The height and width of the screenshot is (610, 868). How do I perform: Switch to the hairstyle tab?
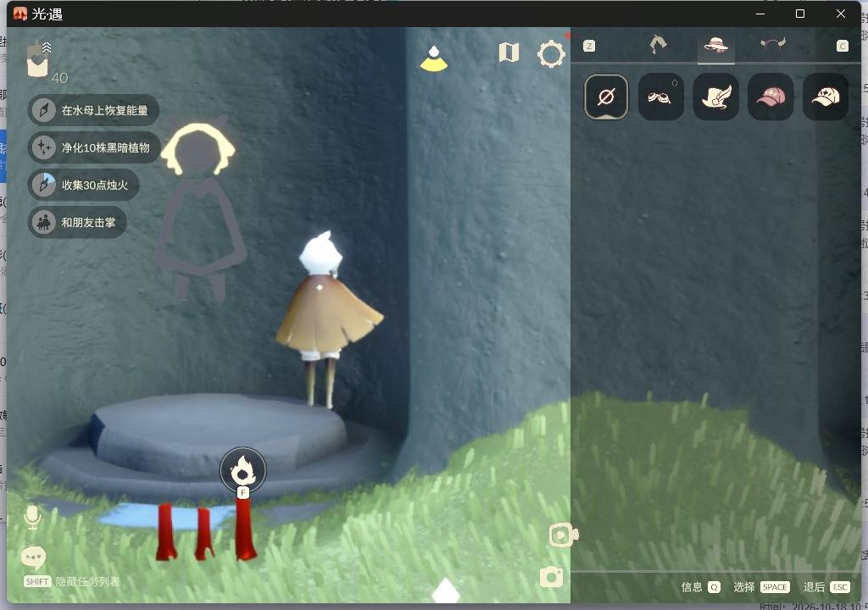coord(658,45)
